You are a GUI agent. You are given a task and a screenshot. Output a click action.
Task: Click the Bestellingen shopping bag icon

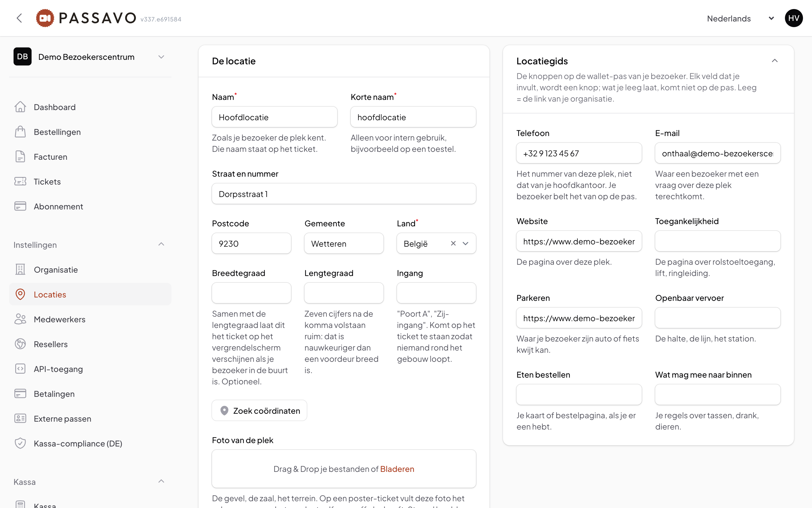[20, 132]
